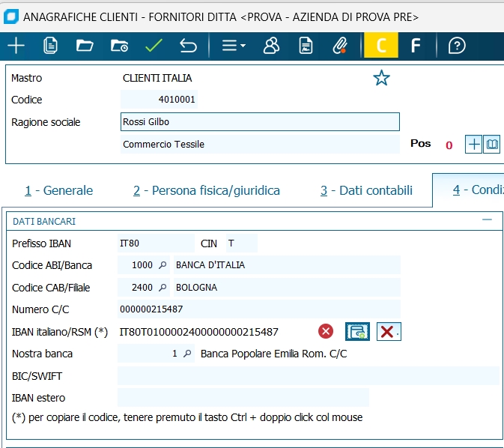Click the Duplicate document icon in toolbar

pos(50,46)
